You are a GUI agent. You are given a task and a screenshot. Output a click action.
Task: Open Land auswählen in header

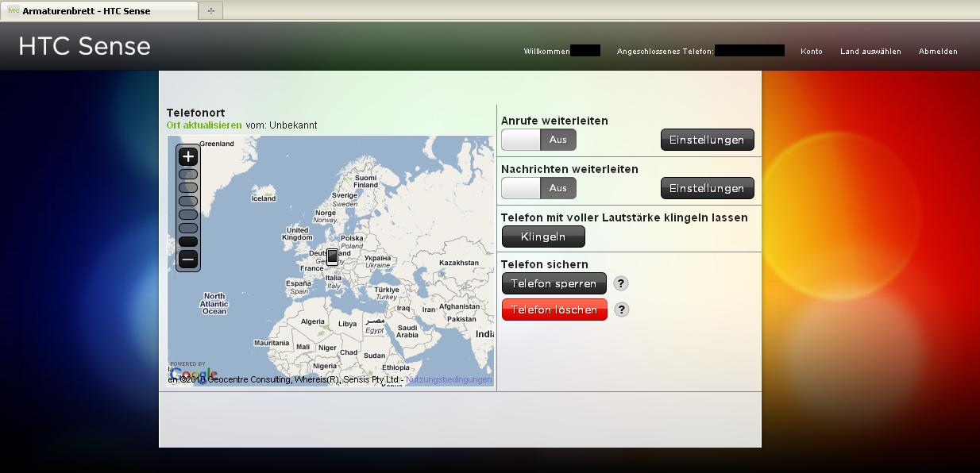[870, 51]
